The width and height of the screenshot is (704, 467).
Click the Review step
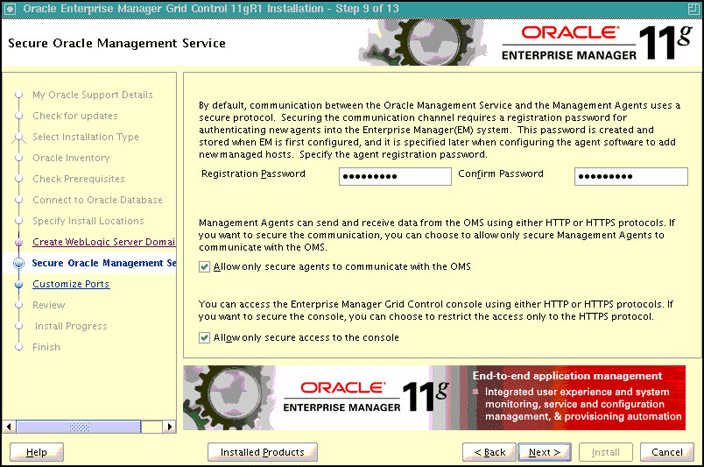point(48,305)
